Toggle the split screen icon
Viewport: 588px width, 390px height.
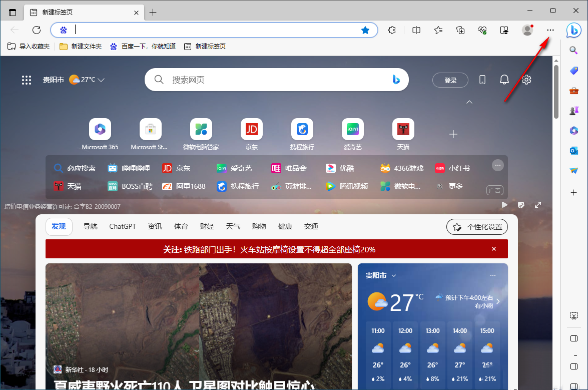tap(416, 30)
